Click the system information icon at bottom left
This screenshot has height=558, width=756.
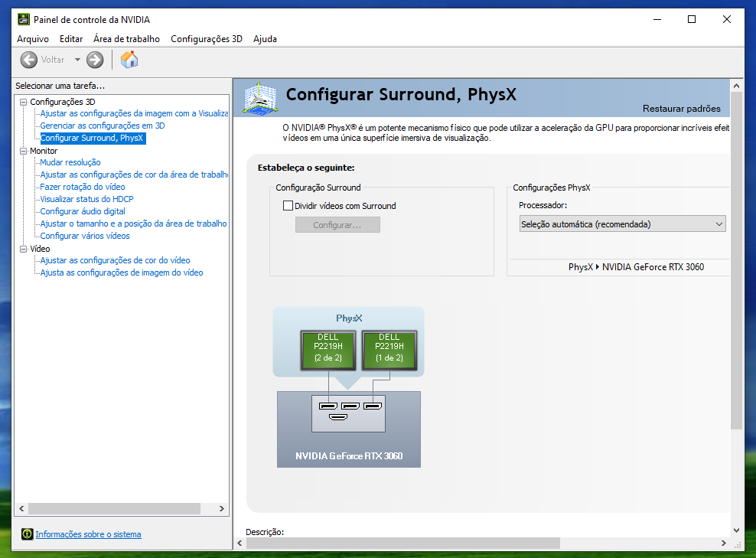point(27,534)
